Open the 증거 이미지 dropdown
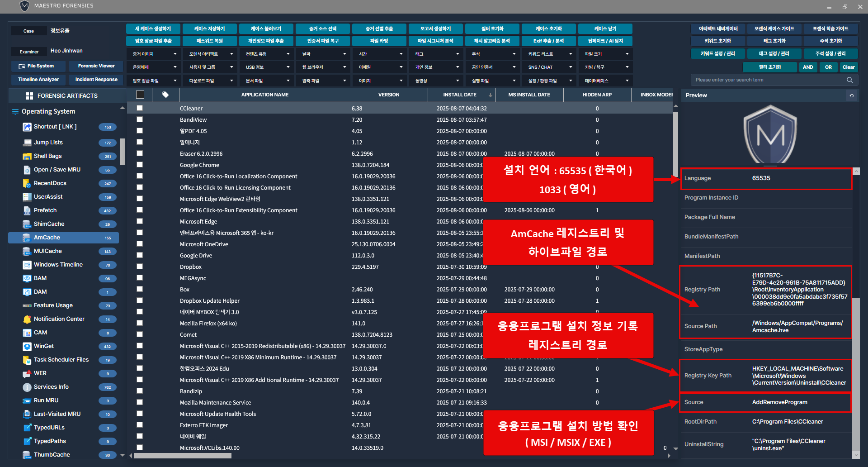Viewport: 868px width, 467px height. (154, 54)
